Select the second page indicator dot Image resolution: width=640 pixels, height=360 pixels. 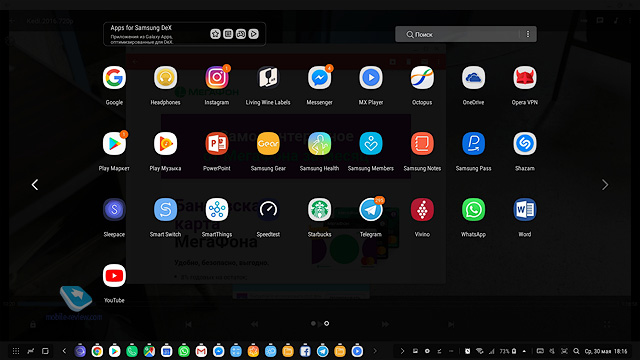[x=327, y=323]
